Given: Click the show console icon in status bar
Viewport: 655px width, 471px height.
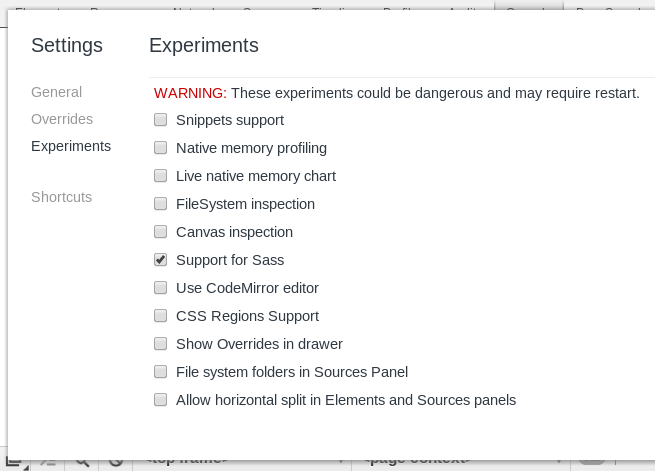Looking at the screenshot, I should click(47, 461).
